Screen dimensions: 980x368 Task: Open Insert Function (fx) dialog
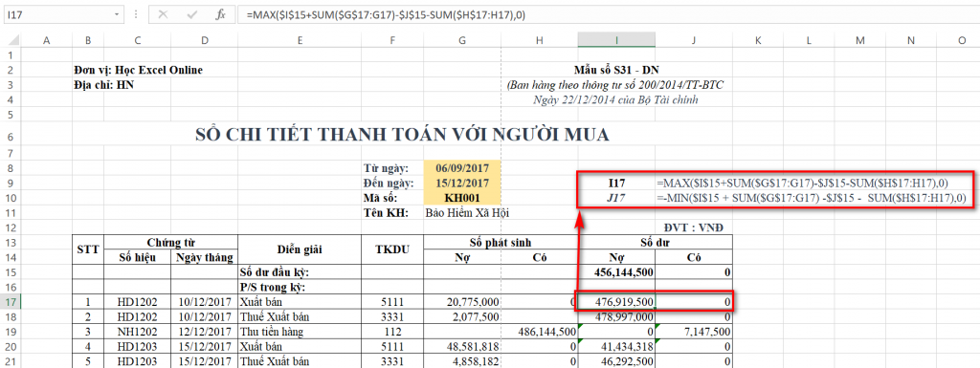tap(220, 14)
